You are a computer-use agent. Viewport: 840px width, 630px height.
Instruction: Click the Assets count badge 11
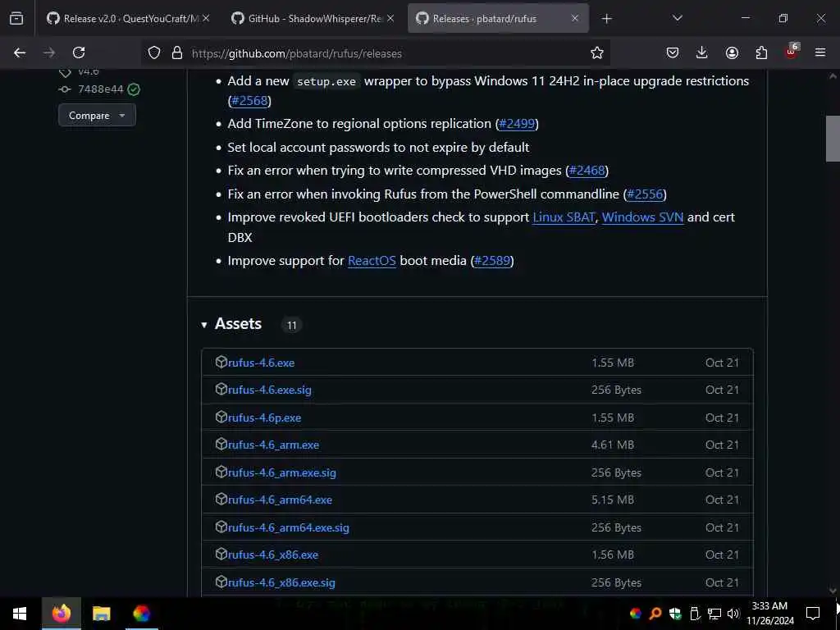tap(291, 325)
